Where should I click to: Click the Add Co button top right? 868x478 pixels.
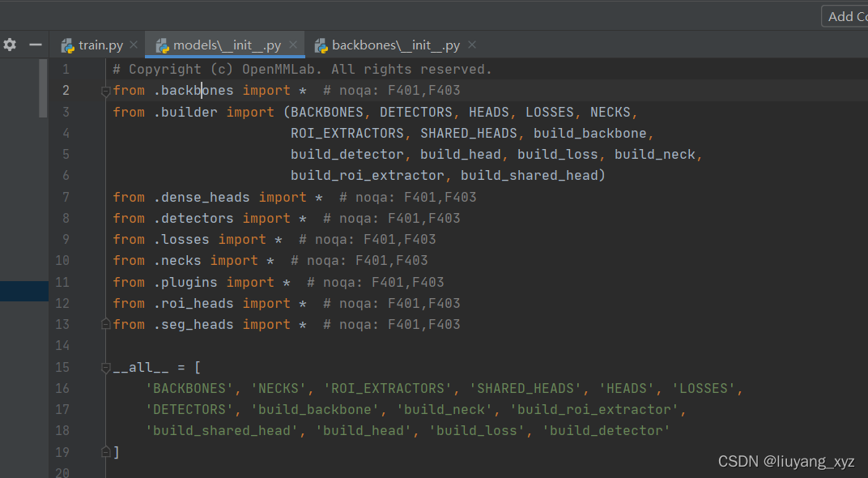click(x=846, y=15)
